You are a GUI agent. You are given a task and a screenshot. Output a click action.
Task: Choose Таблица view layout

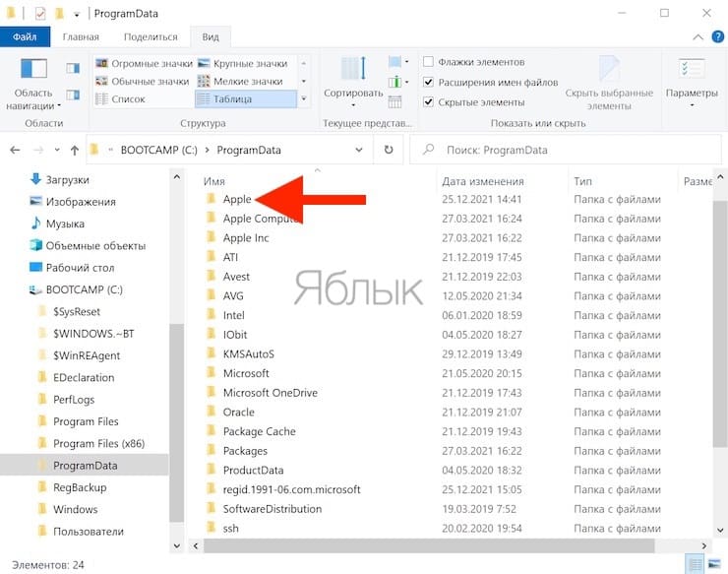pos(246,99)
